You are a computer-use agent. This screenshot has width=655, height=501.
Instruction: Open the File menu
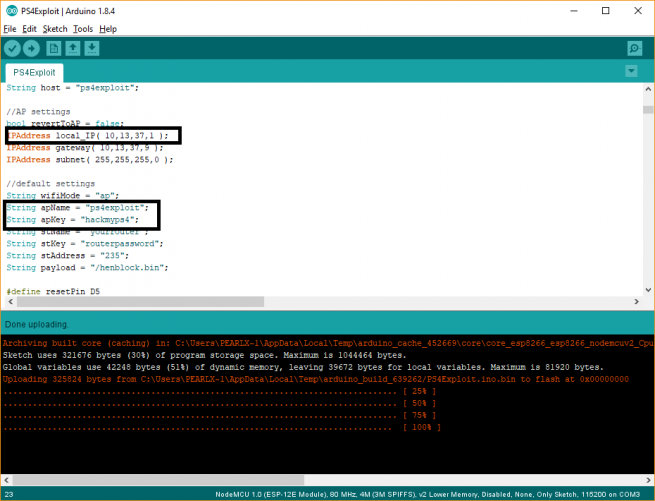[10, 29]
